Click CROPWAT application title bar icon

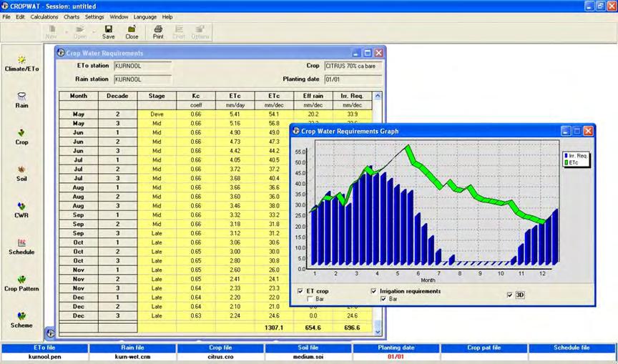[x=5, y=6]
